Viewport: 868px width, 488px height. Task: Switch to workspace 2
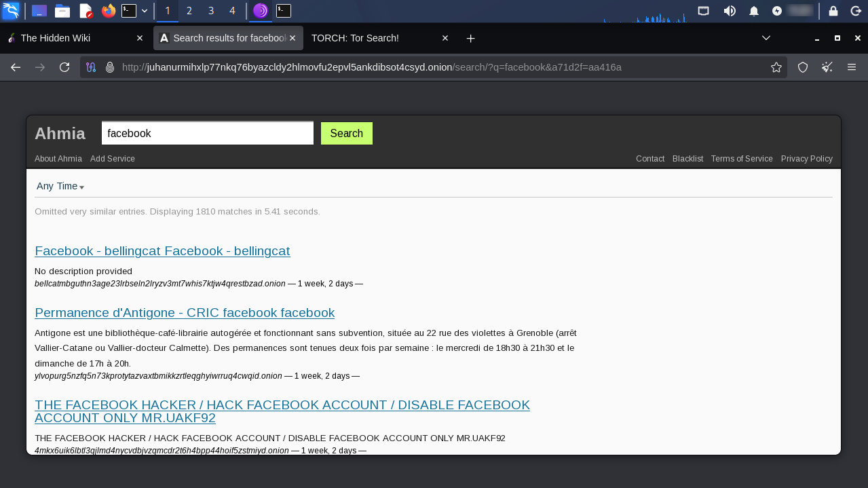click(x=189, y=11)
